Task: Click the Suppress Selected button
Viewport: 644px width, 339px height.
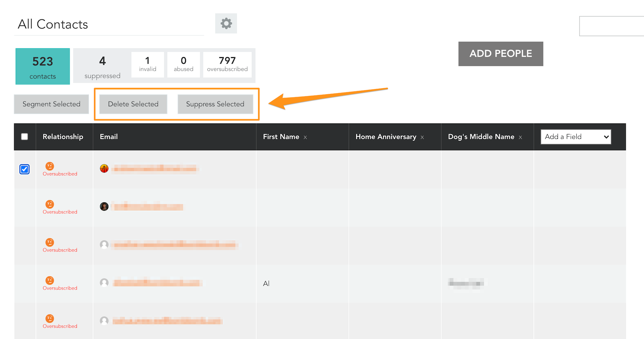Action: click(215, 104)
